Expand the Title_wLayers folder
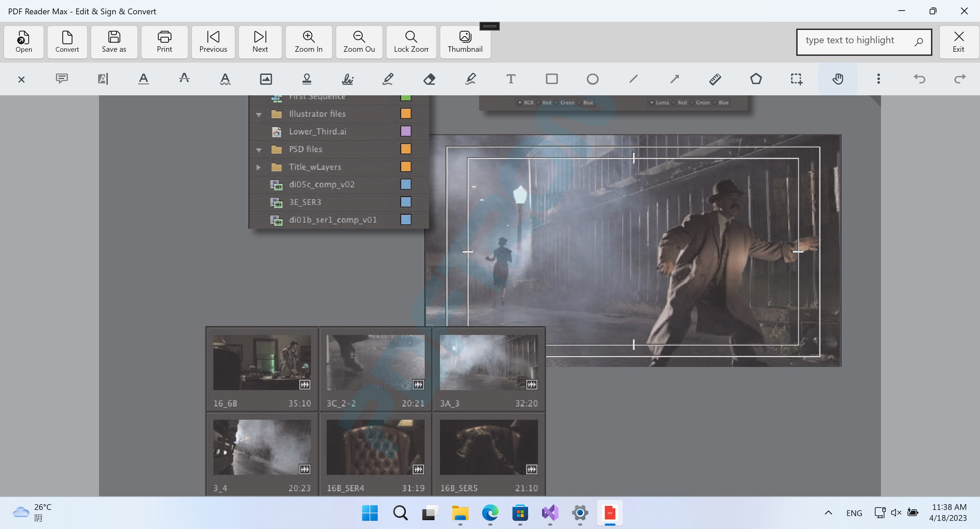The width and height of the screenshot is (980, 529). click(x=259, y=167)
